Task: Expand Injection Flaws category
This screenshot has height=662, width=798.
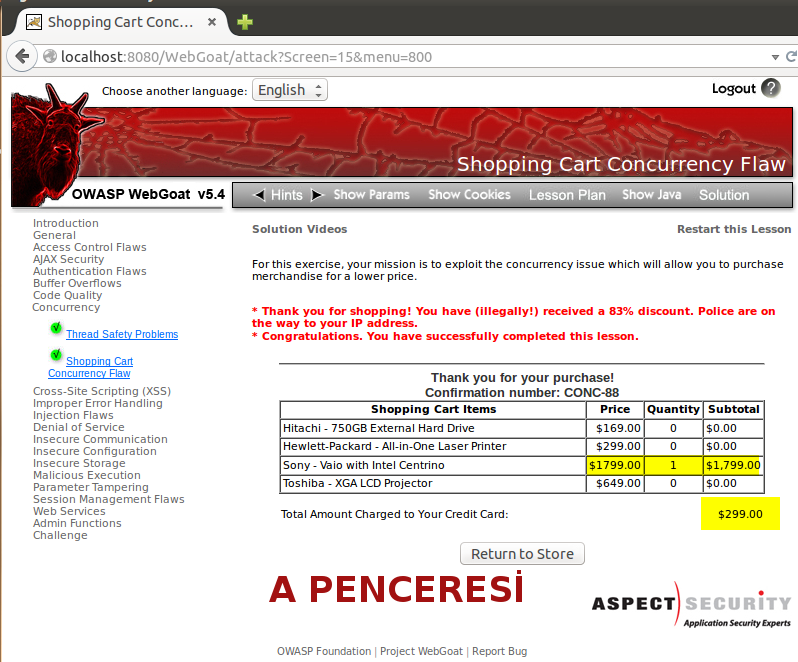Action: (73, 415)
